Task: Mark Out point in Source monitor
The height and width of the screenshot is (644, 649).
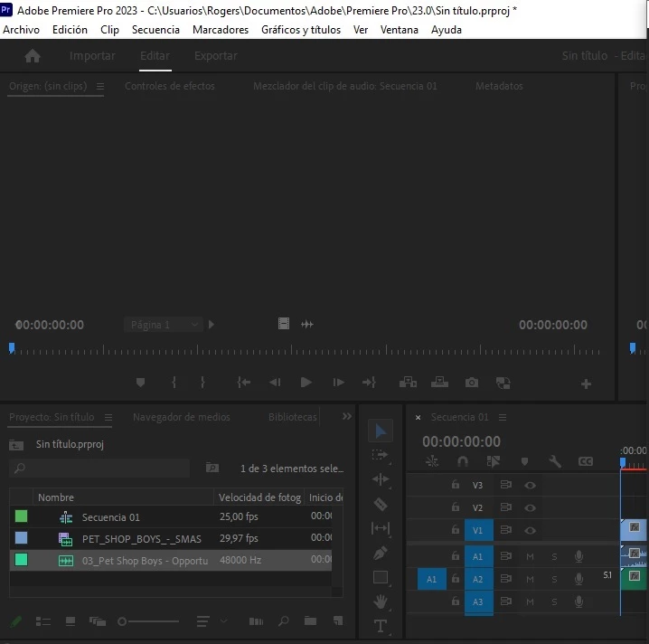Action: tap(202, 383)
